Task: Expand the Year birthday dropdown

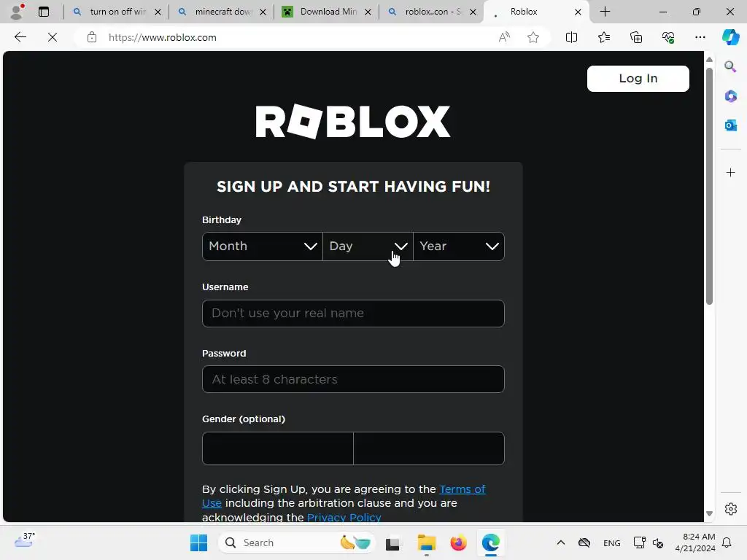Action: pyautogui.click(x=459, y=246)
